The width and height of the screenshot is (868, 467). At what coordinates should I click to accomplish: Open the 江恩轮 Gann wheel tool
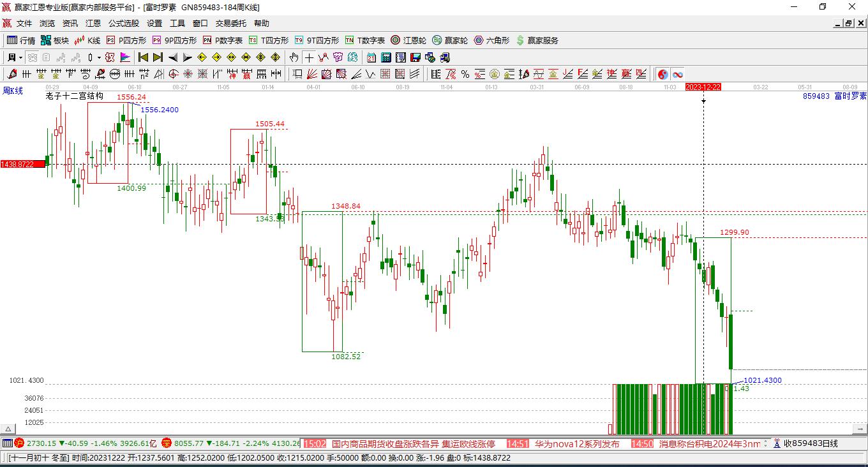tap(408, 40)
